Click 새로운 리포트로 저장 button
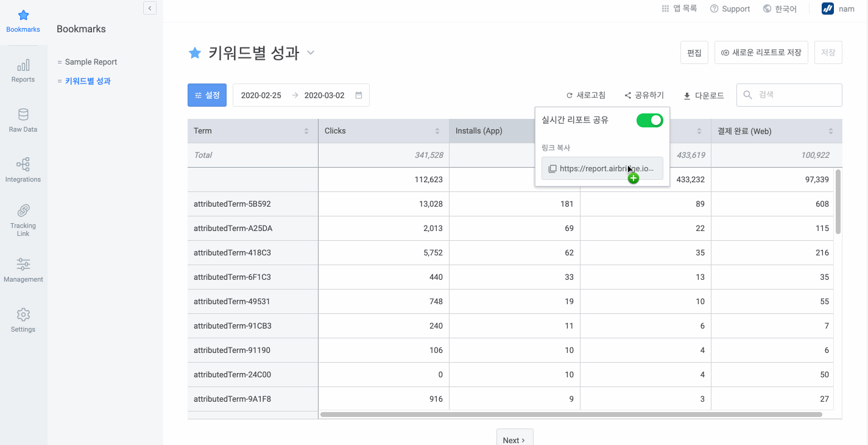Screen dimensions: 868x445 point(761,52)
